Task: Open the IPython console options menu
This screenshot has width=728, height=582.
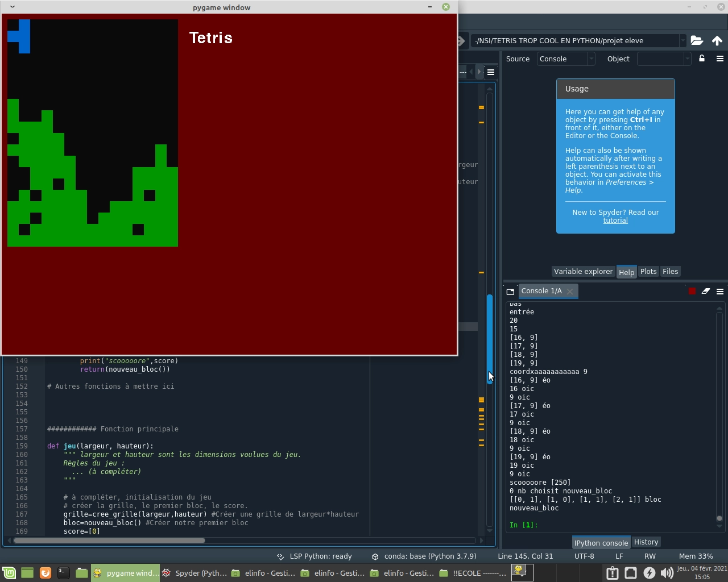Action: point(720,291)
